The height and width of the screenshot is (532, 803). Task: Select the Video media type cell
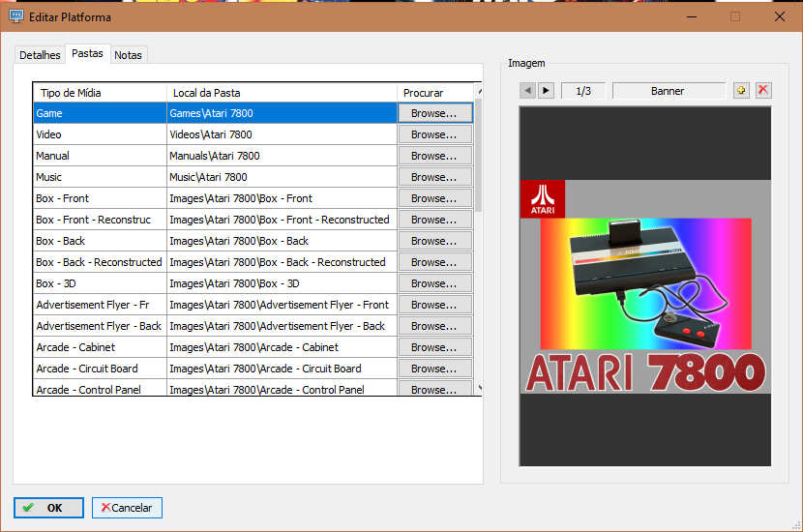pyautogui.click(x=100, y=134)
